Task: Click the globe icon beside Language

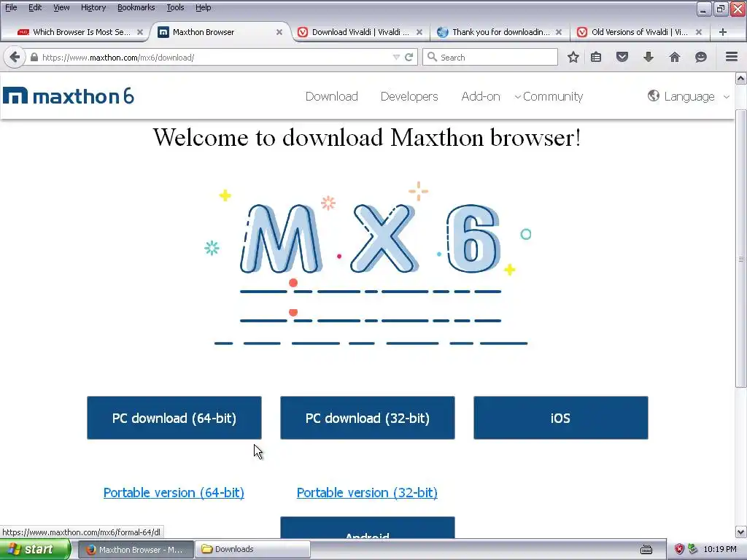Action: coord(653,96)
